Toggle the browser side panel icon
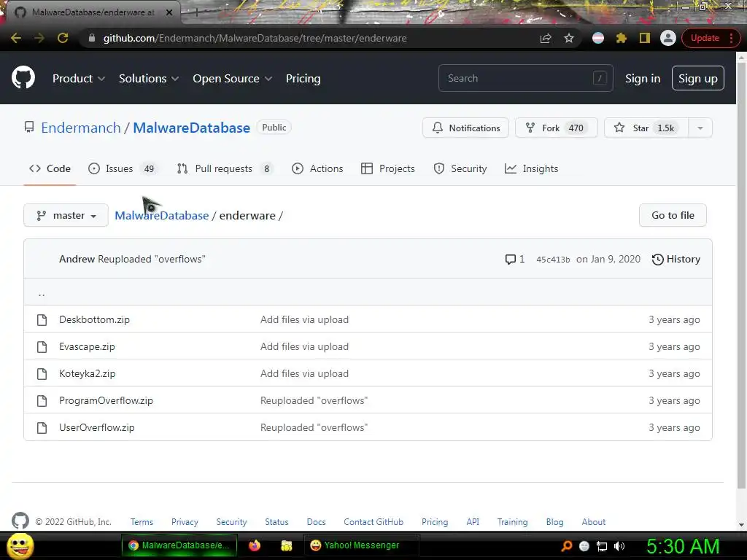Image resolution: width=747 pixels, height=560 pixels. point(645,38)
